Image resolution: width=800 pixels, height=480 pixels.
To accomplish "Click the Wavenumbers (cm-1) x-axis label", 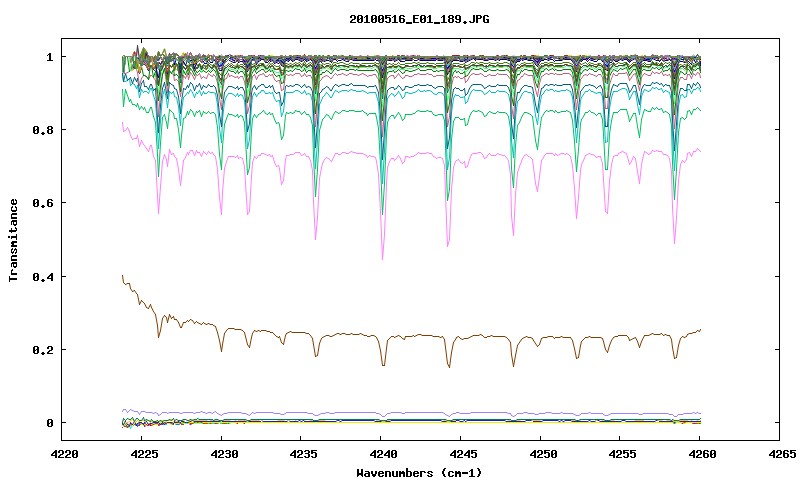I will (x=419, y=473).
